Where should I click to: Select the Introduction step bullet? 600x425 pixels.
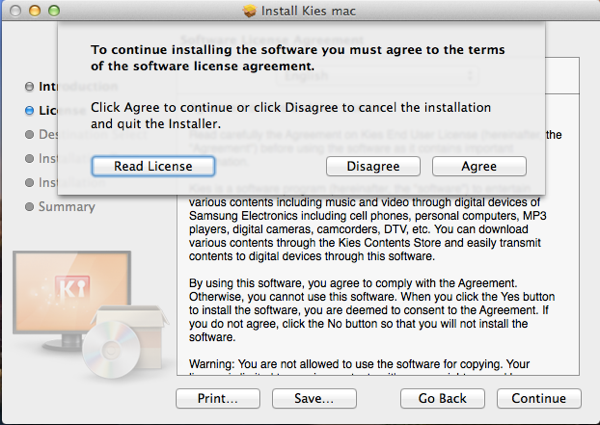29,87
